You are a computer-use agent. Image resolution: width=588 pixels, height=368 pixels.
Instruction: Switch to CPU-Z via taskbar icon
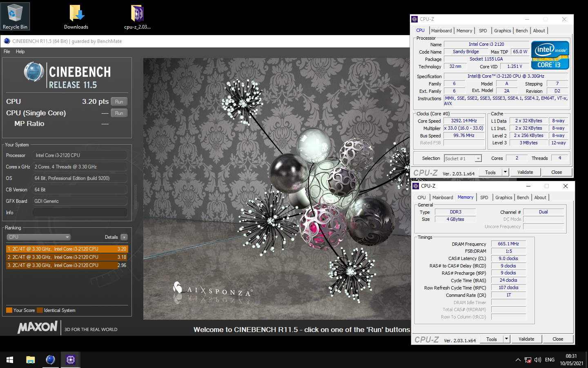pos(71,360)
